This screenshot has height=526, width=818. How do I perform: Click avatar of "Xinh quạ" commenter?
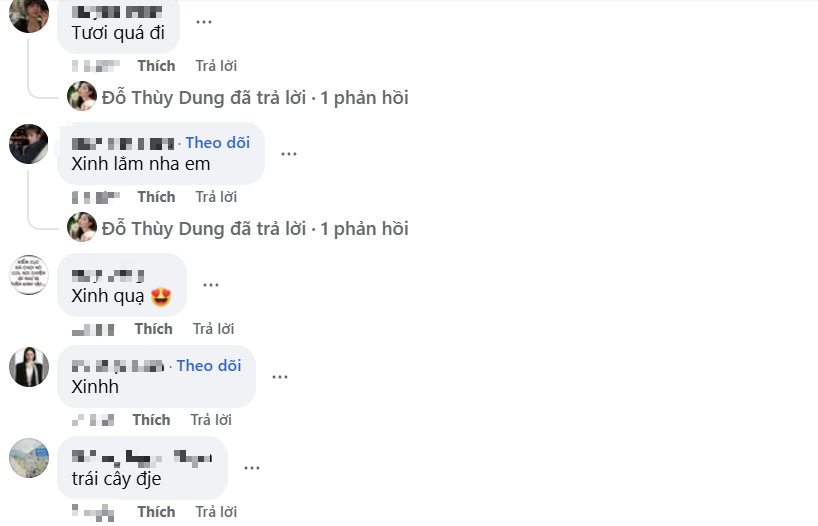click(x=29, y=275)
